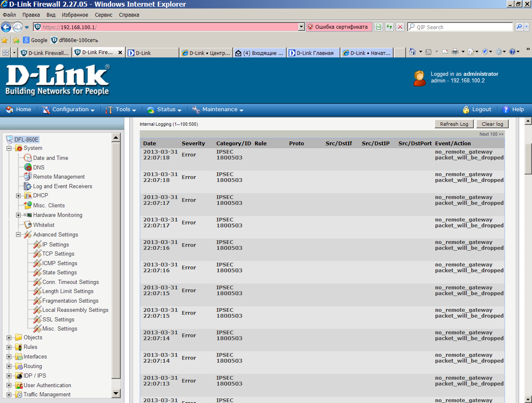The height and width of the screenshot is (403, 532).
Task: Select the DFL-860E root node
Action: (26, 139)
